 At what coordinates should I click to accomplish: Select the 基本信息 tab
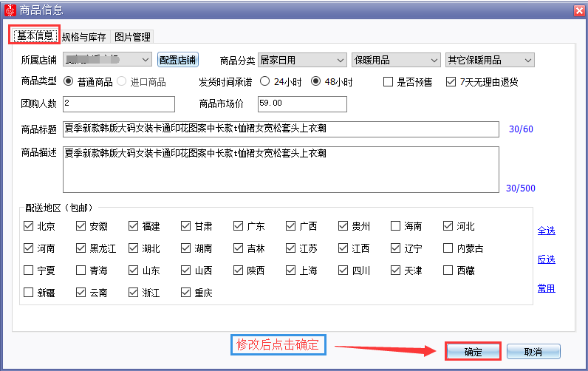coord(35,35)
